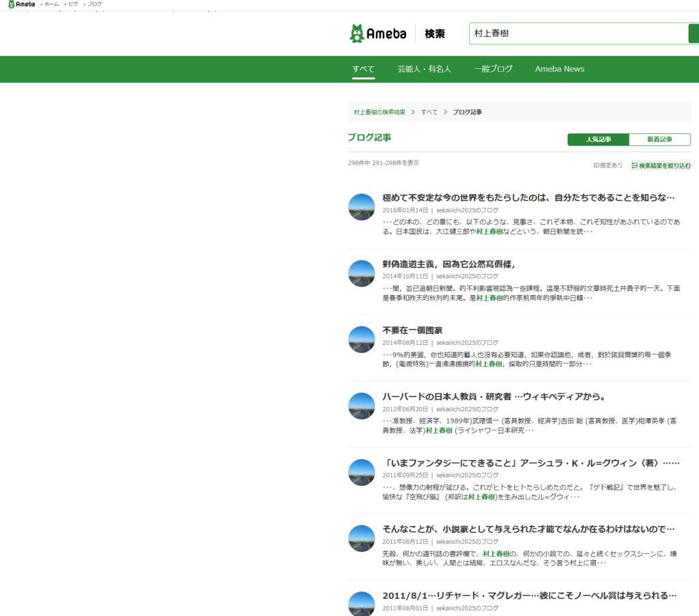Open the ピグ link in top bar
Image resolution: width=699 pixels, height=616 pixels.
(x=72, y=4)
